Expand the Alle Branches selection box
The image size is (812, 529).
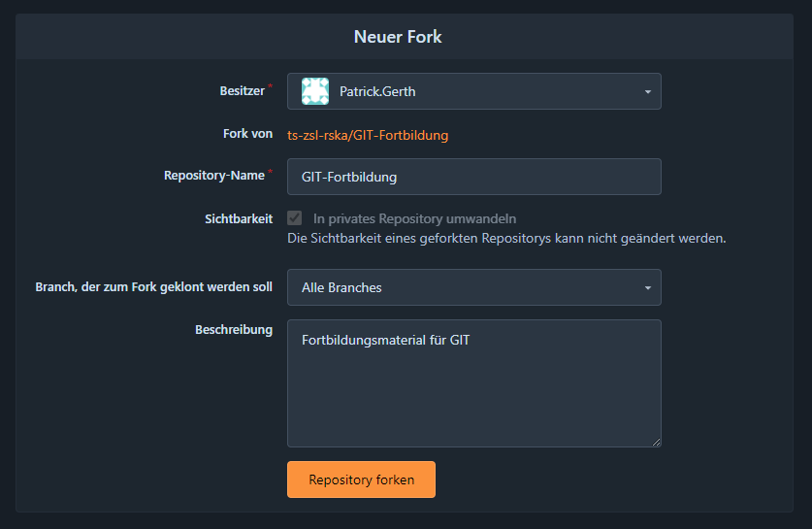[473, 287]
